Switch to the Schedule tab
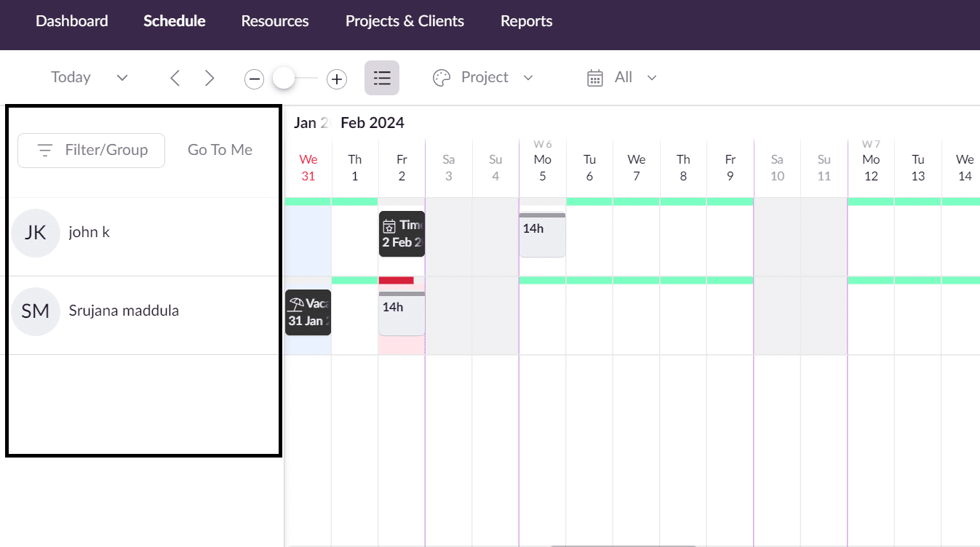 click(x=174, y=21)
